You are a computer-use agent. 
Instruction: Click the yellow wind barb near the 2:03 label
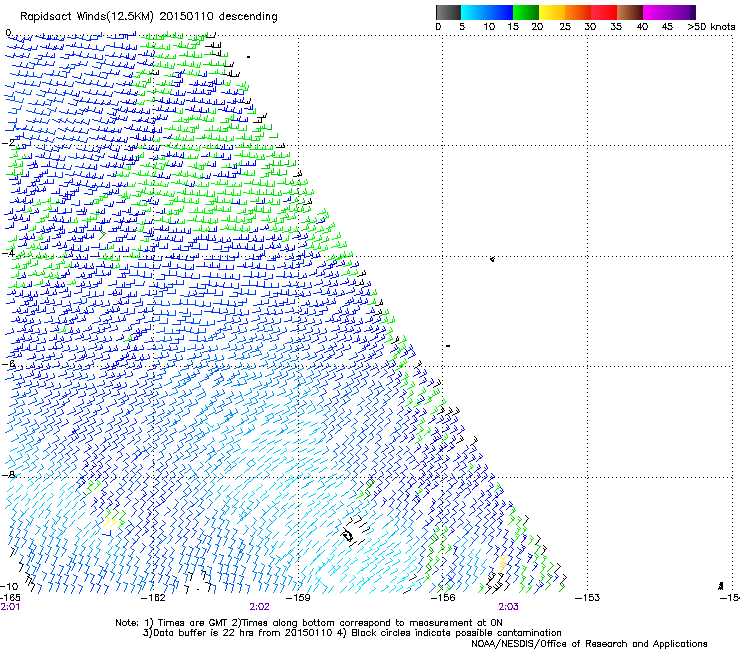pos(503,565)
